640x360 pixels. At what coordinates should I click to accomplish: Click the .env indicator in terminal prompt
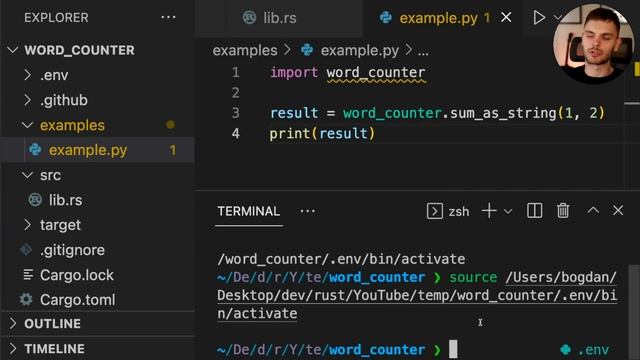point(584,350)
